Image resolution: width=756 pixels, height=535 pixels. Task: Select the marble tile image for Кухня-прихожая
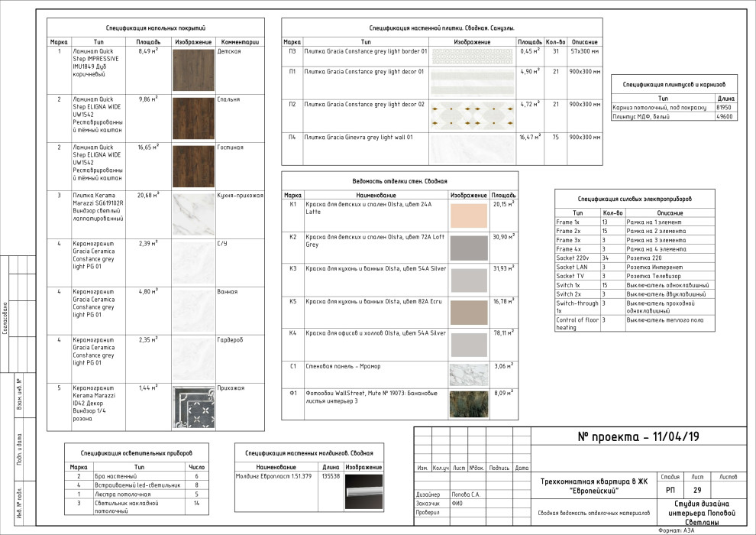(x=194, y=214)
